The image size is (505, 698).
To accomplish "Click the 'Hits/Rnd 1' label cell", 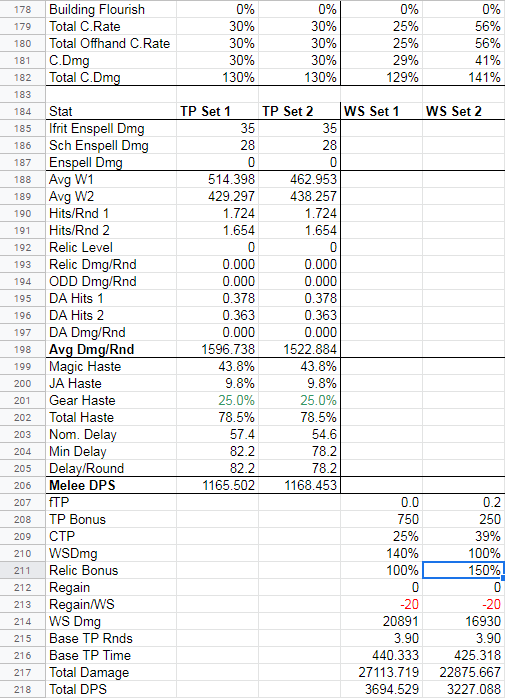I will tap(111, 213).
